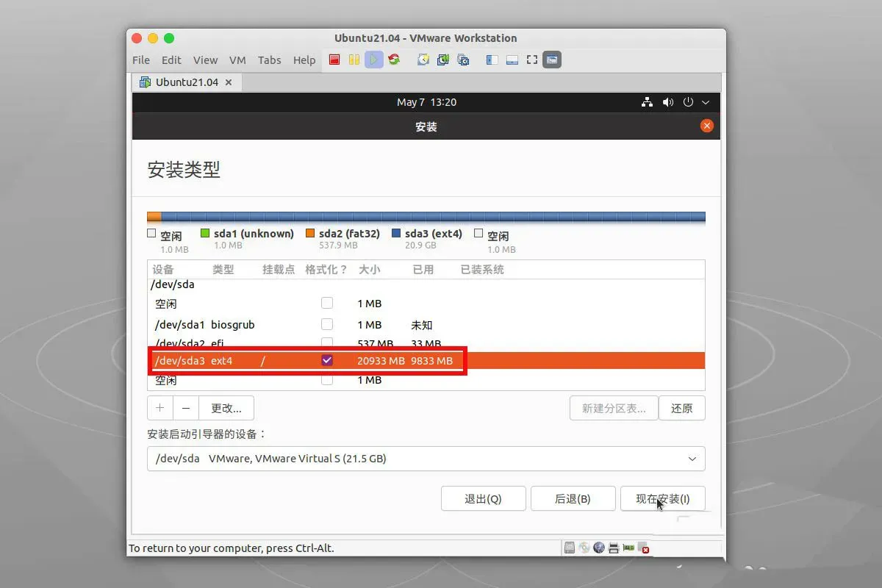Viewport: 882px width, 588px height.
Task: Click the 后退(B) back button
Action: pyautogui.click(x=573, y=498)
